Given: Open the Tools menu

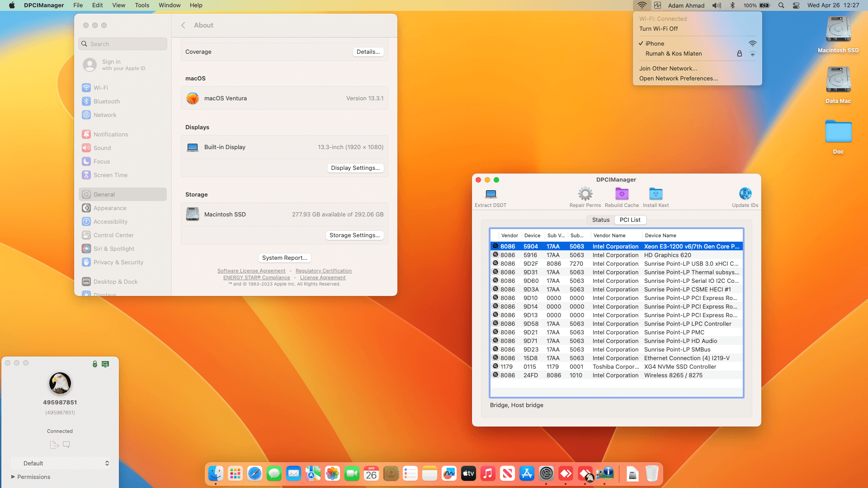Looking at the screenshot, I should click(142, 5).
